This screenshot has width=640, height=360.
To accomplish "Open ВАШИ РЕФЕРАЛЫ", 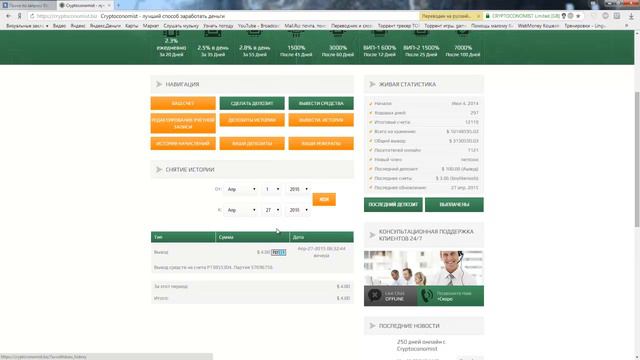I will 321,143.
